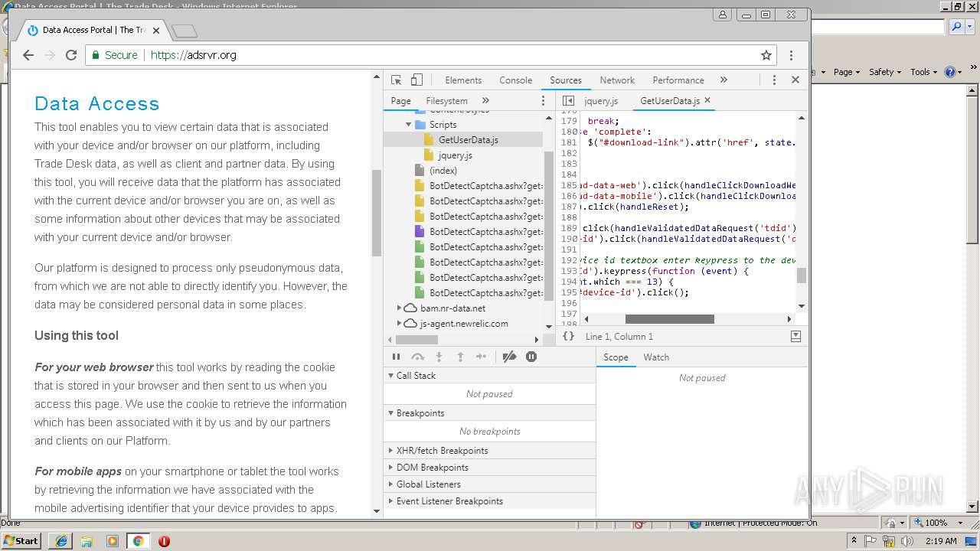This screenshot has width=980, height=551.
Task: Click the Secure site info label
Action: [x=115, y=55]
